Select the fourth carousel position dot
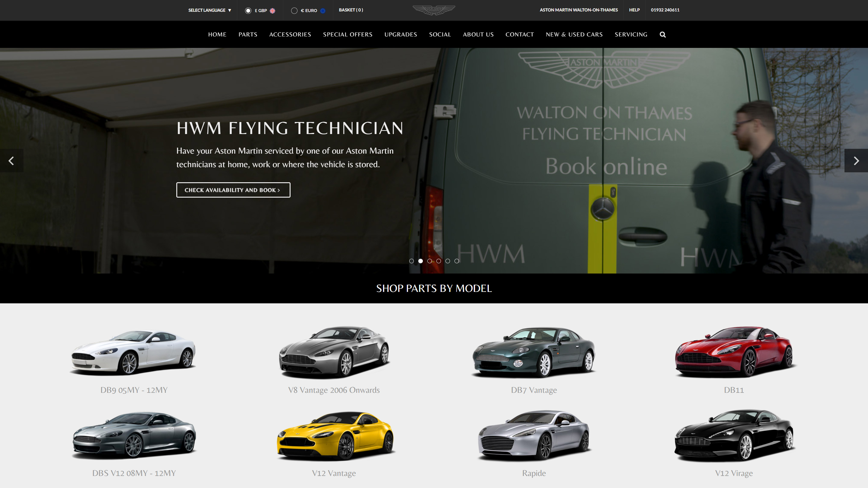Viewport: 868px width, 488px height. pos(439,261)
